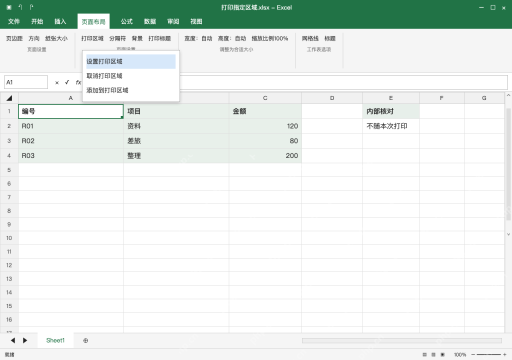Add a new sheet with the plus icon

pos(86,340)
